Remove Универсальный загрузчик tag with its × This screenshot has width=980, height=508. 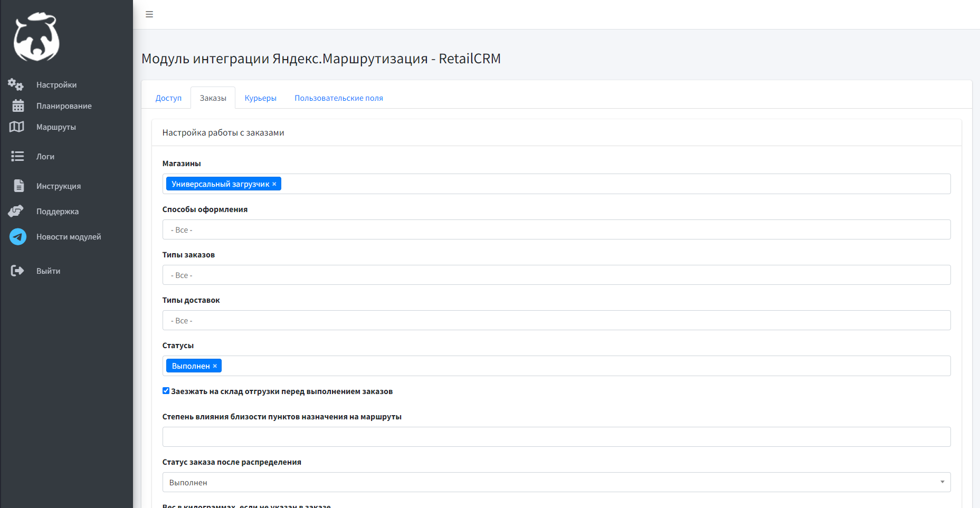click(274, 184)
